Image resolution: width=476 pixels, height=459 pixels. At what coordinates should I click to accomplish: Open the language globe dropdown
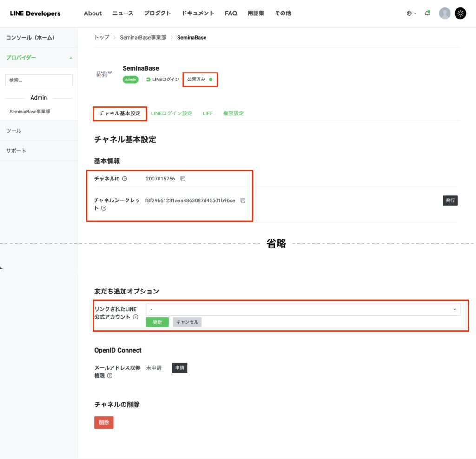[411, 13]
